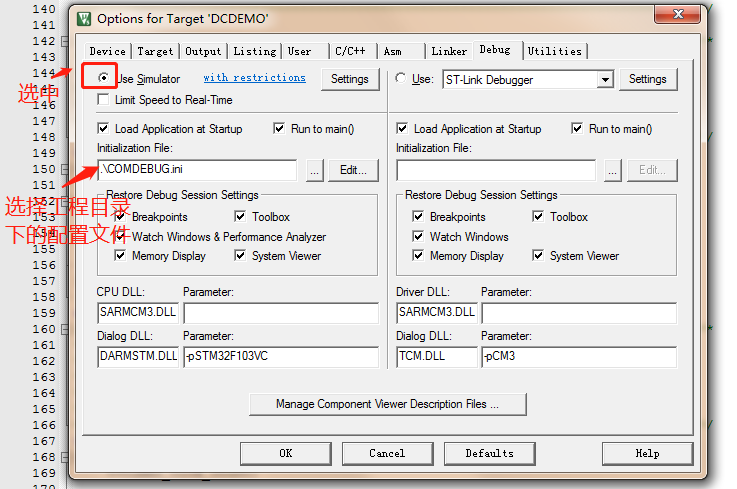Enable Limit Speed to Real-Time checkbox
The image size is (737, 489).
click(105, 100)
